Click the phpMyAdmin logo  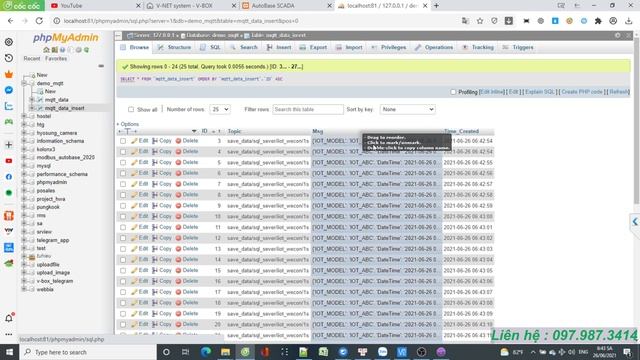tap(66, 38)
